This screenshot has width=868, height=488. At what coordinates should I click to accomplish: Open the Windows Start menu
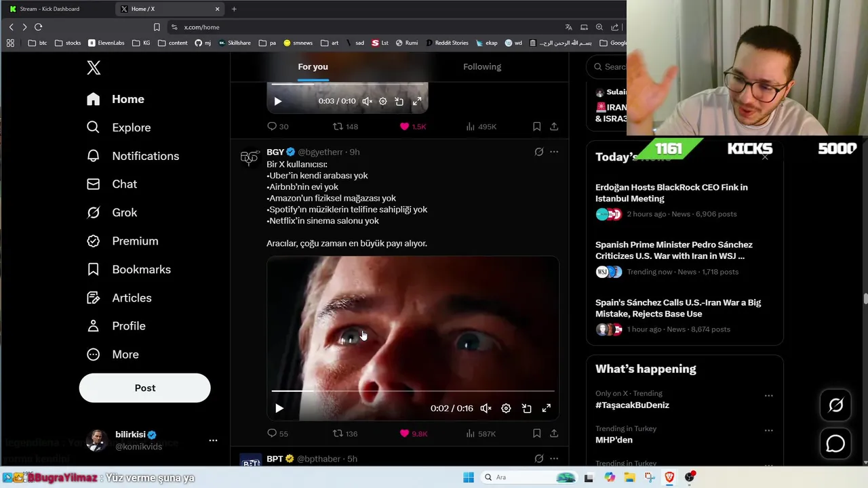[468, 477]
